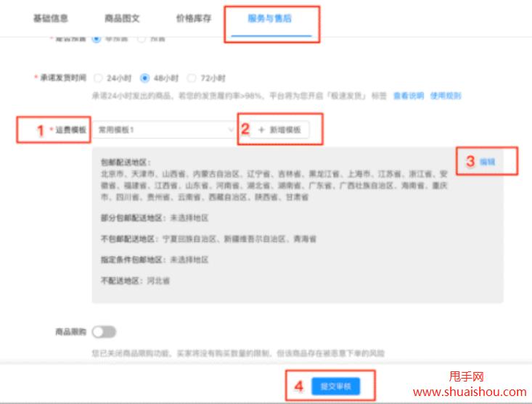Go to the 价格库存 tab
Image resolution: width=532 pixels, height=404 pixels.
194,18
